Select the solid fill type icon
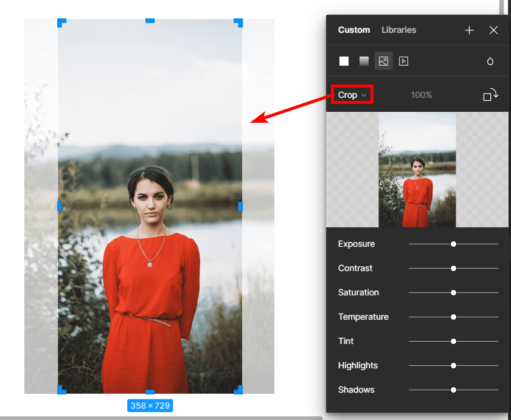 344,61
